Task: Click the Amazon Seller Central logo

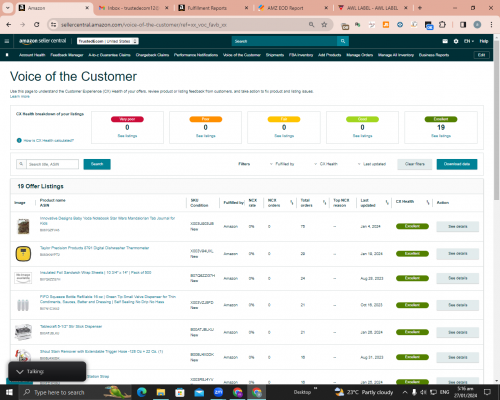Action: 42,41
